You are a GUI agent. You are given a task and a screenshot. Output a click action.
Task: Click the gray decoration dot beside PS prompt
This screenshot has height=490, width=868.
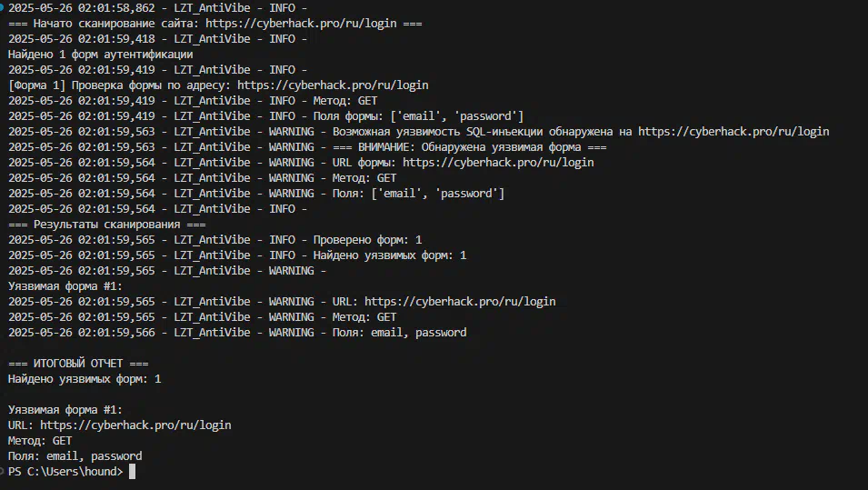tap(2, 471)
